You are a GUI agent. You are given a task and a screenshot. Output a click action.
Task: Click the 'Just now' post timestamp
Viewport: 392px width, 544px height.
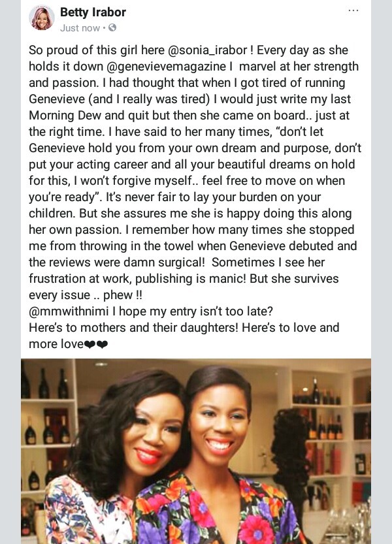[x=80, y=28]
